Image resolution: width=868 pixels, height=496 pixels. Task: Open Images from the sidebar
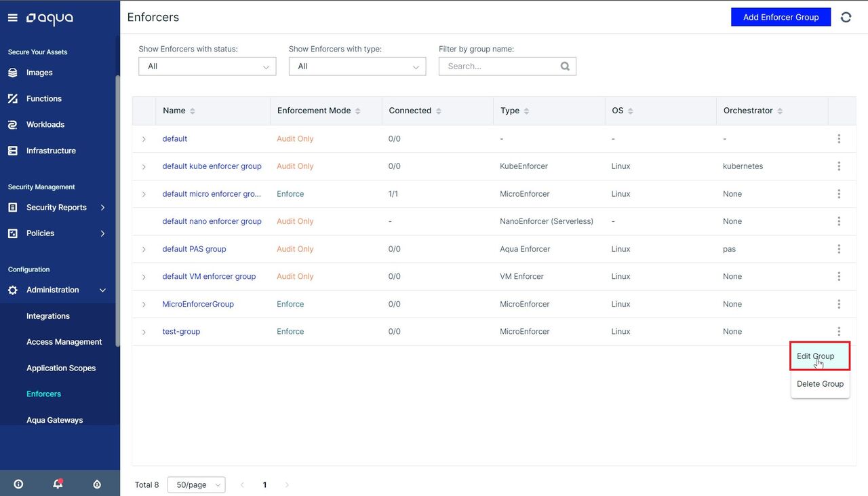[x=39, y=73]
